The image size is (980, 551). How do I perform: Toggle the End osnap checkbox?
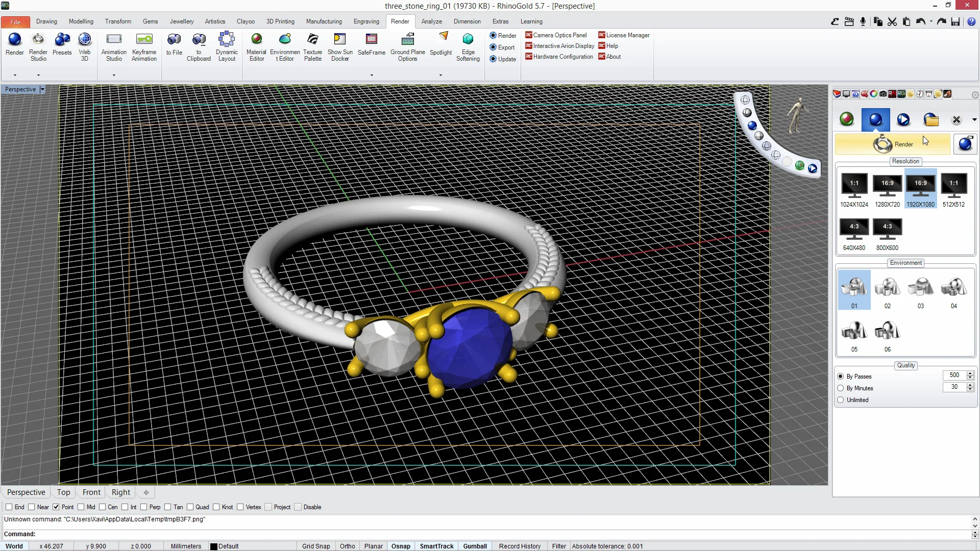click(x=9, y=507)
